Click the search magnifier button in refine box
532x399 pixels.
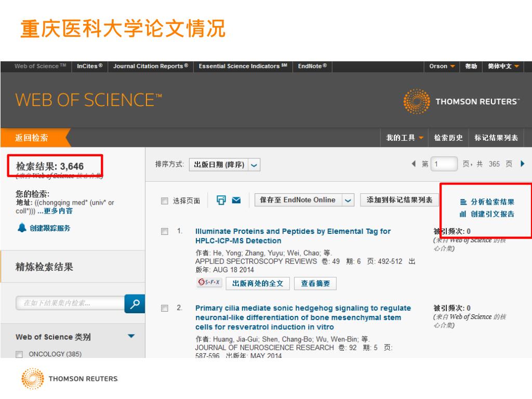[135, 303]
